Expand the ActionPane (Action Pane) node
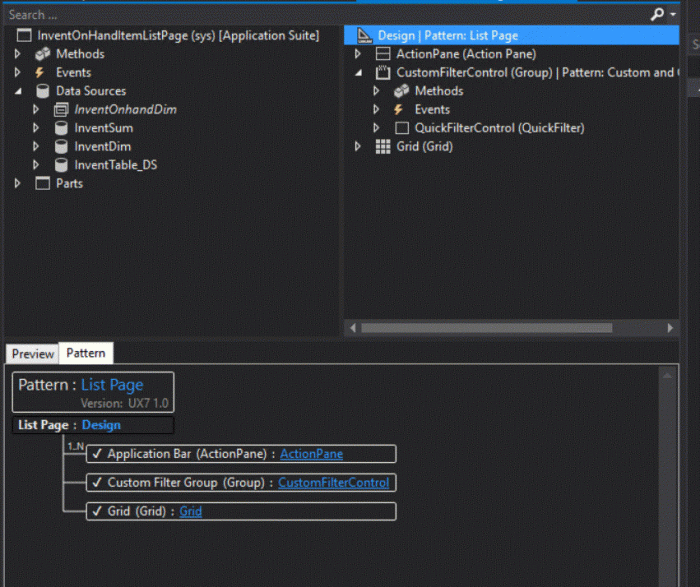The height and width of the screenshot is (587, 700). pos(358,54)
